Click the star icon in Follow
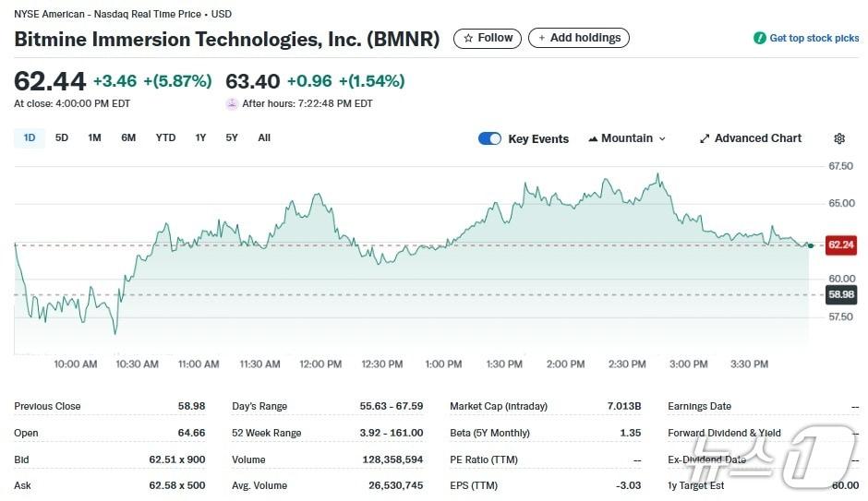 (468, 38)
